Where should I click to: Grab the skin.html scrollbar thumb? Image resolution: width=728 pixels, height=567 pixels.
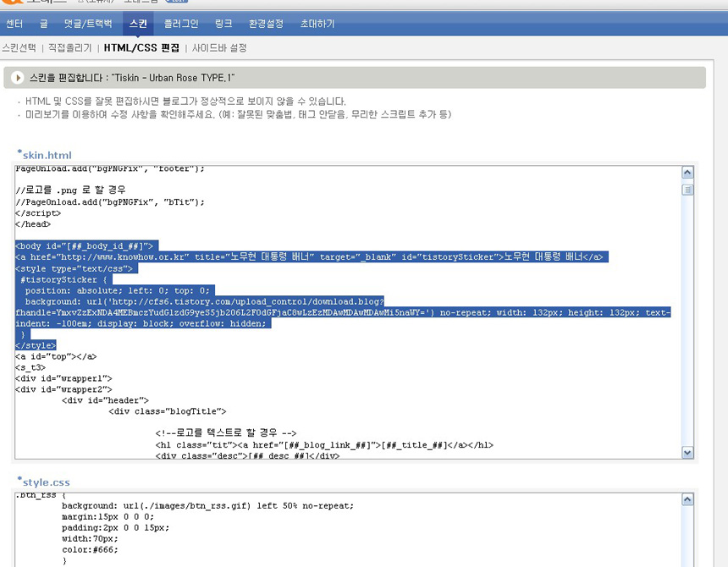(687, 190)
